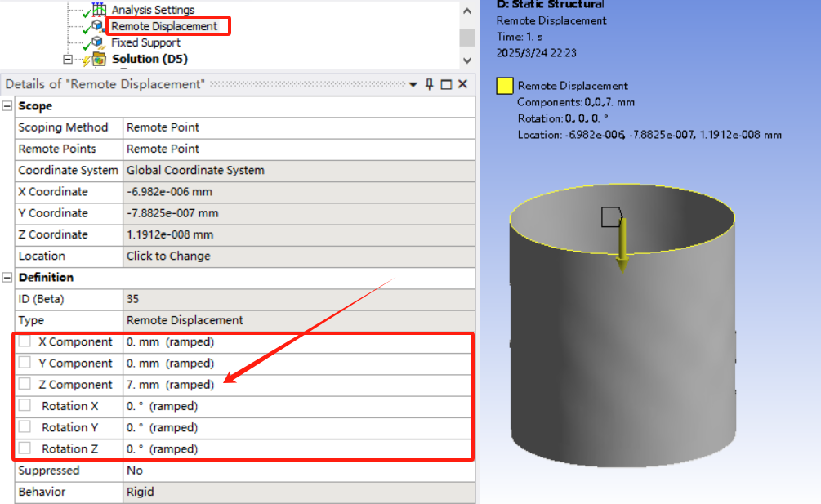Image resolution: width=821 pixels, height=504 pixels.
Task: Toggle the Rotation Z parameter checkbox
Action: pyautogui.click(x=25, y=448)
